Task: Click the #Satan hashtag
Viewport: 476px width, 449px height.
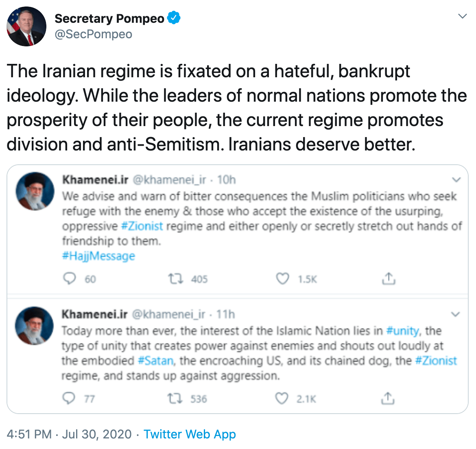Action: 156,360
